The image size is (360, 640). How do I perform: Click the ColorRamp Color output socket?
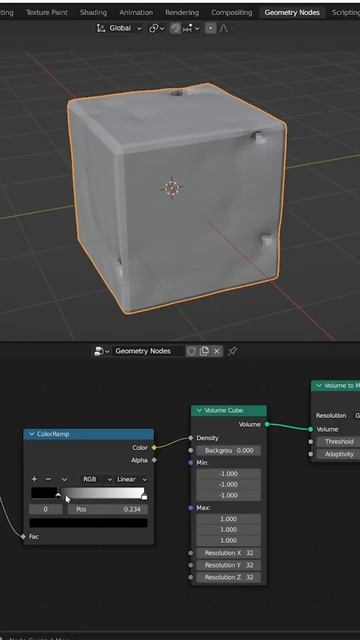pyautogui.click(x=154, y=448)
